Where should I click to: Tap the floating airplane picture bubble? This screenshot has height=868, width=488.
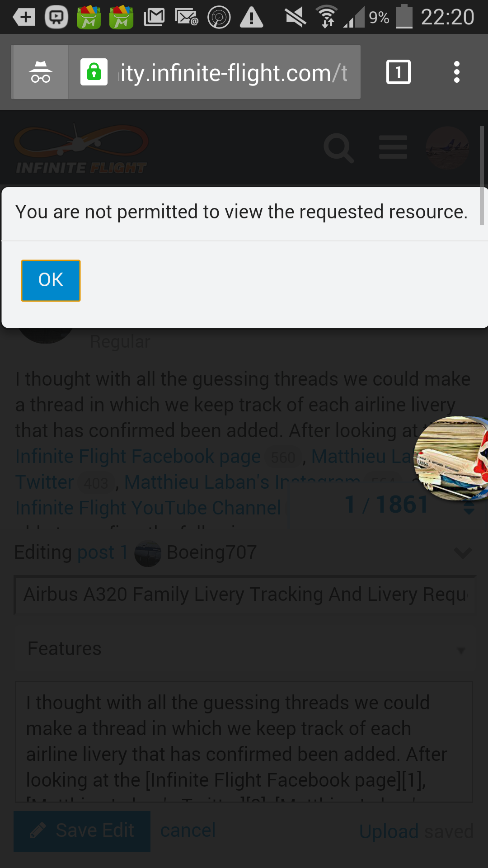(451, 458)
